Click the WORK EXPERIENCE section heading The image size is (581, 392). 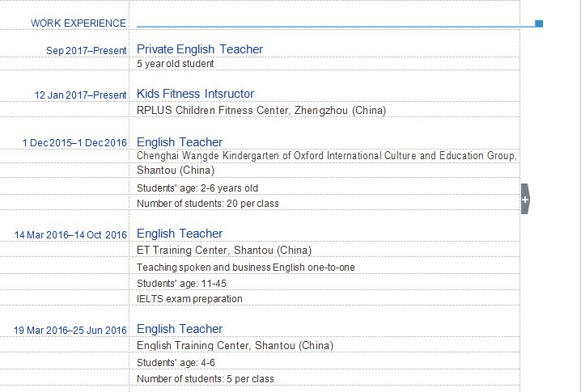pos(78,23)
